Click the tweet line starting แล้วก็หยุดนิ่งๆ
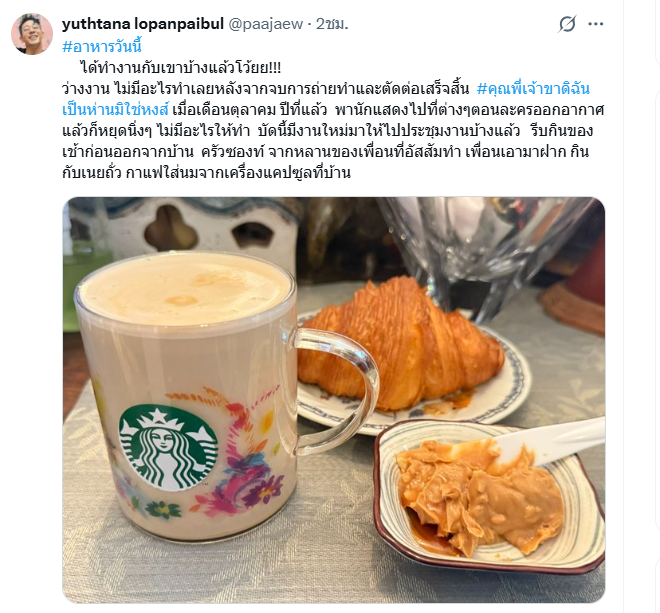The width and height of the screenshot is (660, 613). [327, 131]
